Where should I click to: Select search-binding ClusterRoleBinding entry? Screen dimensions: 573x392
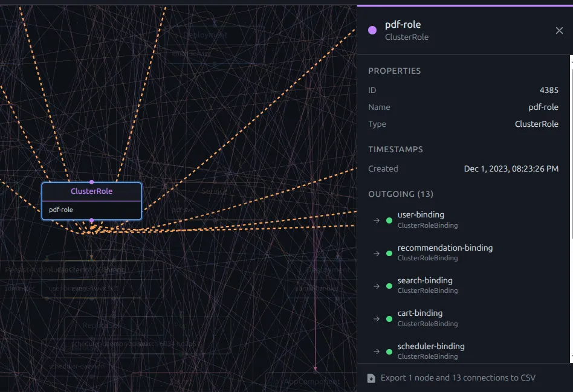pyautogui.click(x=425, y=281)
